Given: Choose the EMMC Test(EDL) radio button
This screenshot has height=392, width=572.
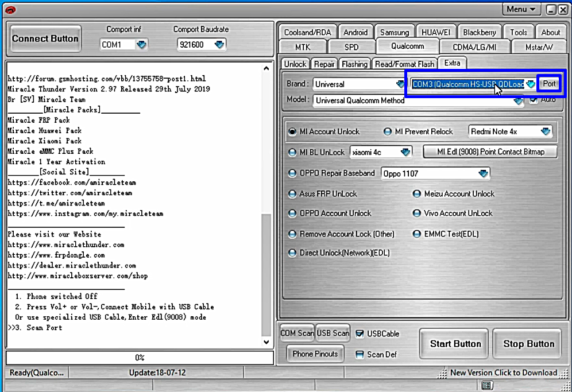Looking at the screenshot, I should [x=418, y=234].
